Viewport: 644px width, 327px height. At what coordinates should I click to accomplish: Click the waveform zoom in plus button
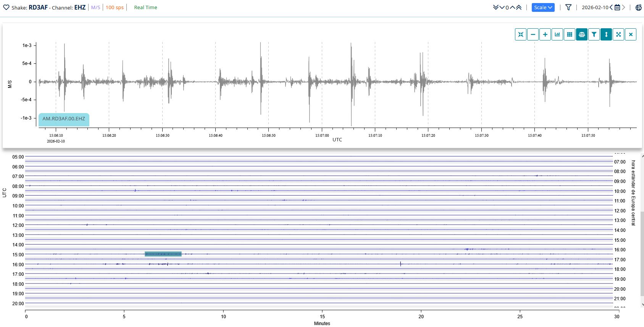pyautogui.click(x=545, y=34)
